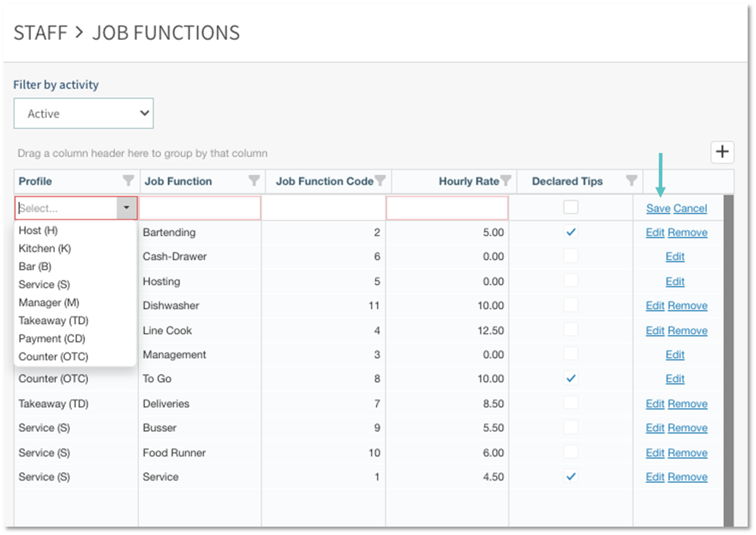This screenshot has width=756, height=535.
Task: Check Declared Tips for Busser
Action: tap(571, 428)
